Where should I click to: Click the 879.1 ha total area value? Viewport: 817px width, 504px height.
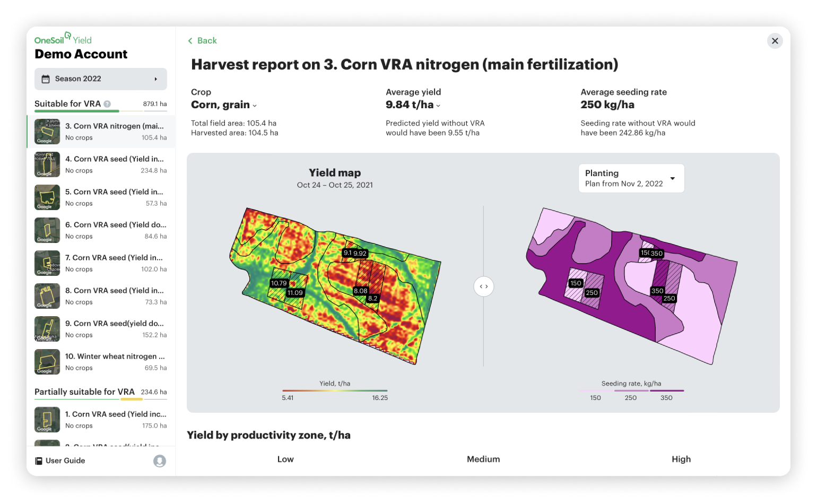click(x=155, y=104)
